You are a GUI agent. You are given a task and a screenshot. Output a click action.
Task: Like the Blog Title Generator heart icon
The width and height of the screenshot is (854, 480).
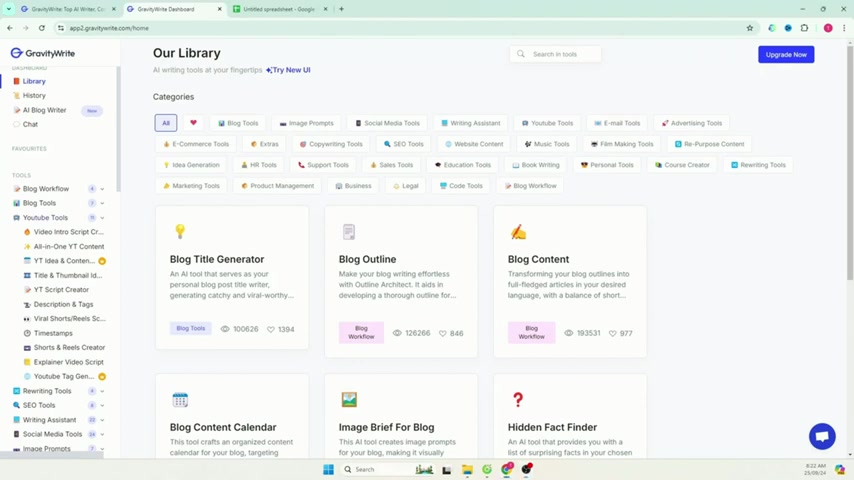point(271,329)
